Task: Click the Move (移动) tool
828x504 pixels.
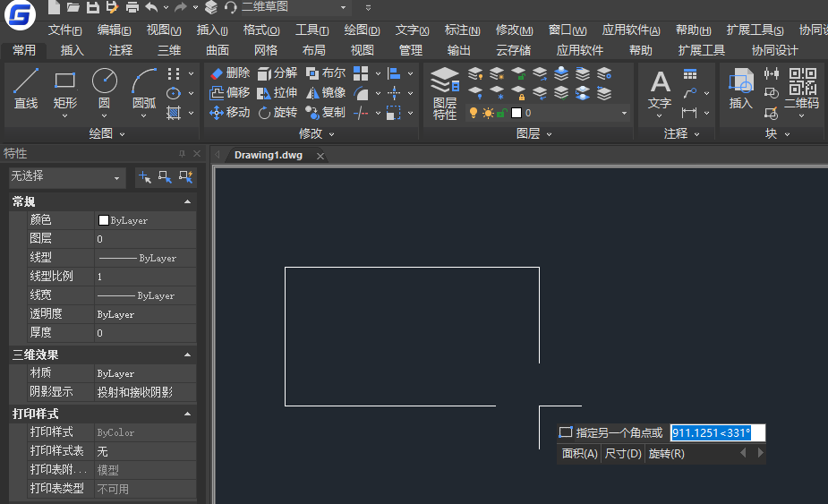Action: [x=230, y=113]
